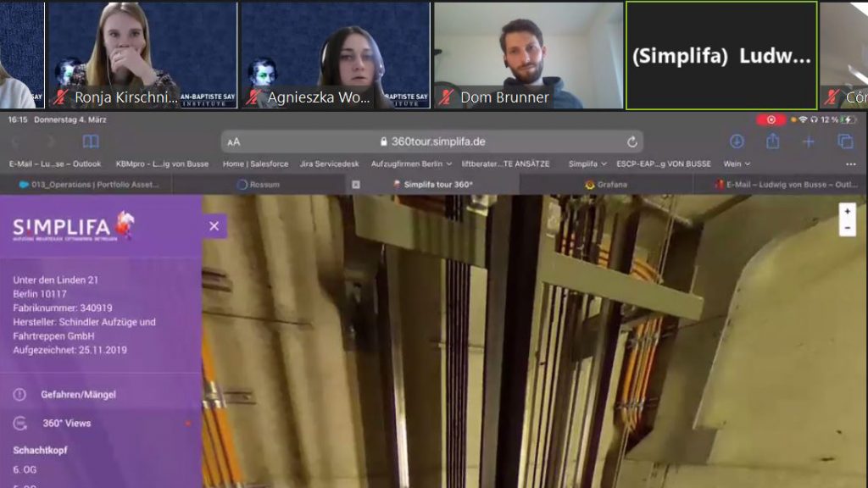
Task: Click the Hersteller: Schindler Aufzüge text
Action: coord(84,329)
